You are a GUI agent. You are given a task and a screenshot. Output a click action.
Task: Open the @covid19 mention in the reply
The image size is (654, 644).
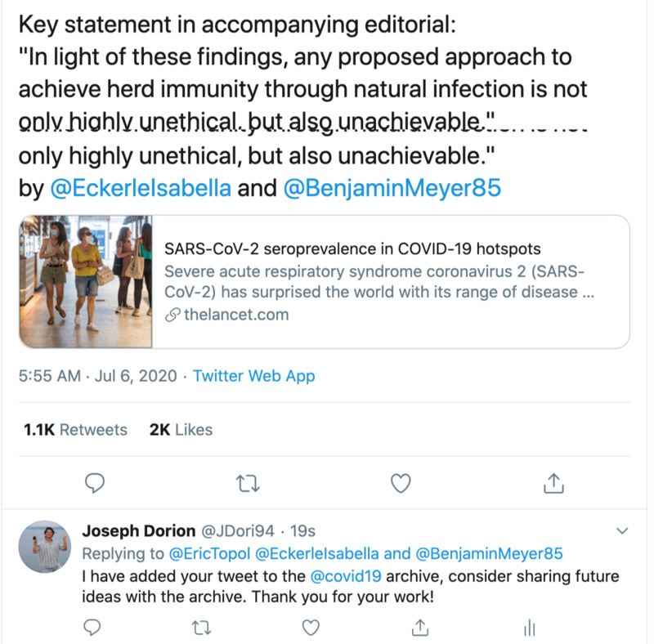(346, 575)
